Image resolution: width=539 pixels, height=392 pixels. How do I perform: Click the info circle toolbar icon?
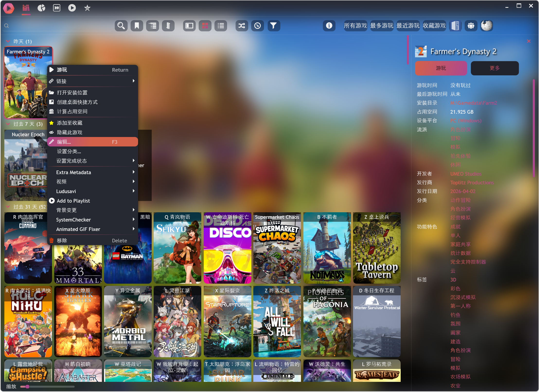(329, 26)
